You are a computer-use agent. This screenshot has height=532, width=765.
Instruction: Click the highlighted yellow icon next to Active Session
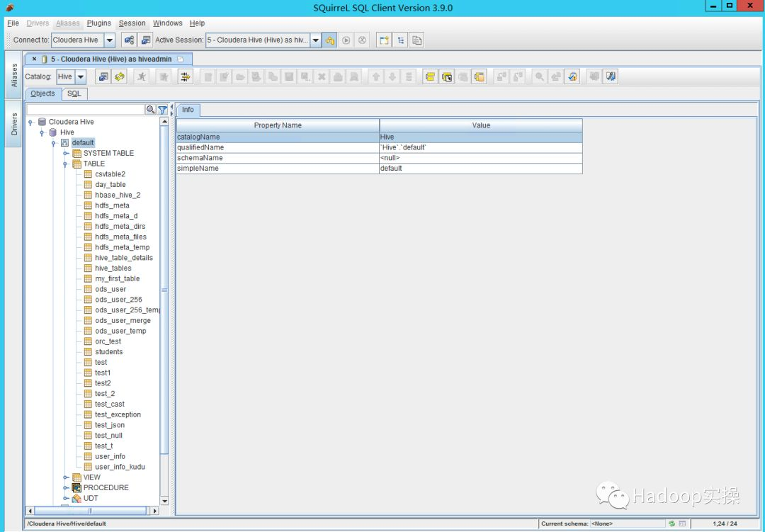330,40
